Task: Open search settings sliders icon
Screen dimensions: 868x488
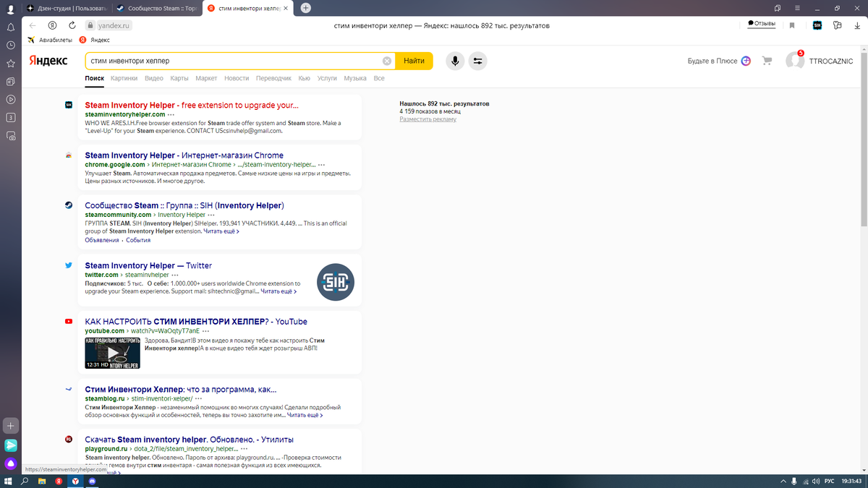Action: (477, 61)
